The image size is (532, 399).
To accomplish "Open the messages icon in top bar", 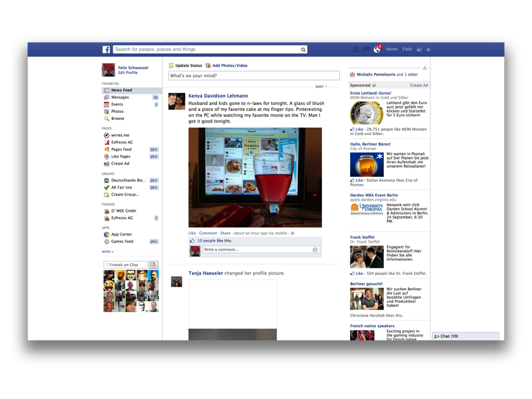I will tap(366, 49).
